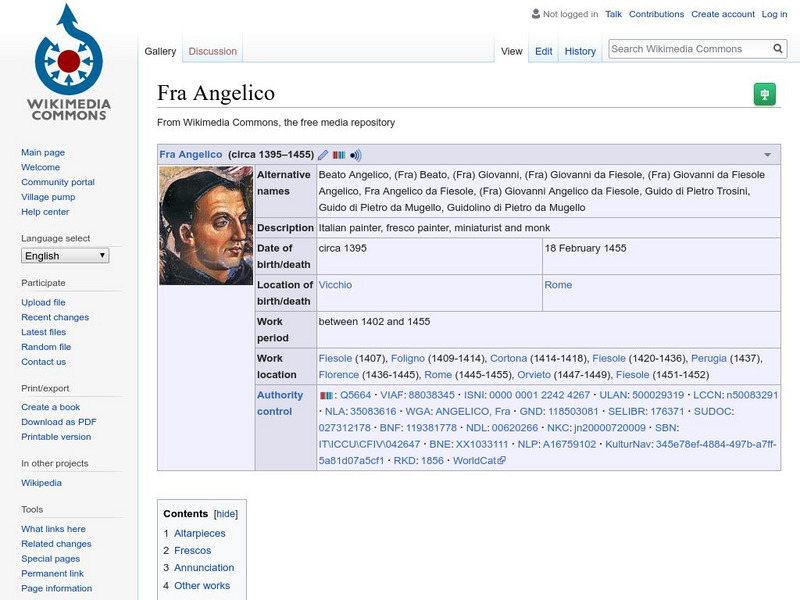
Task: Click Create account
Action: 723,14
